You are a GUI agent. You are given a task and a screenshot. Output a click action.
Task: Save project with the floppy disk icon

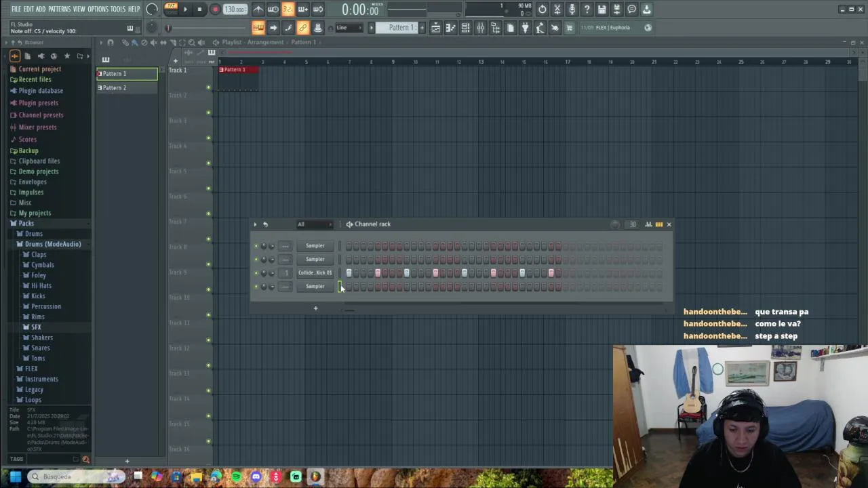602,9
